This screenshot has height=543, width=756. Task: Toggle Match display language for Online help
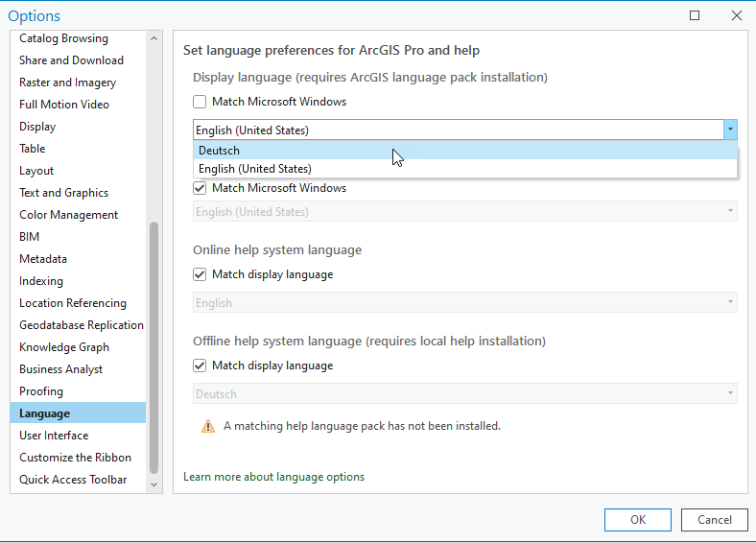point(200,274)
